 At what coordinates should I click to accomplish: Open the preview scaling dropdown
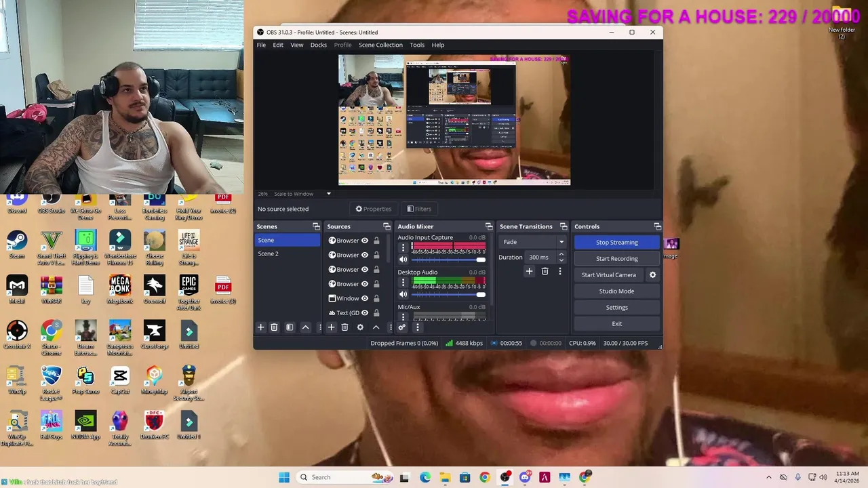tap(303, 194)
